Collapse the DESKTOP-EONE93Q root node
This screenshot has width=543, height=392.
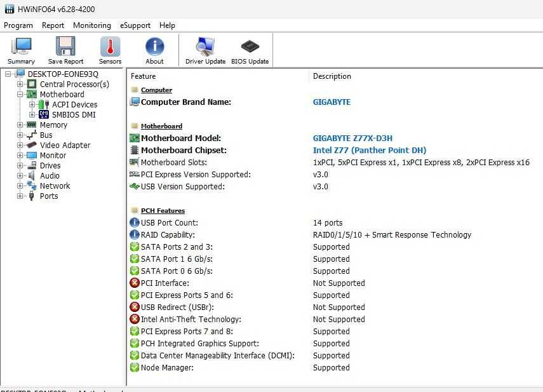(8, 74)
